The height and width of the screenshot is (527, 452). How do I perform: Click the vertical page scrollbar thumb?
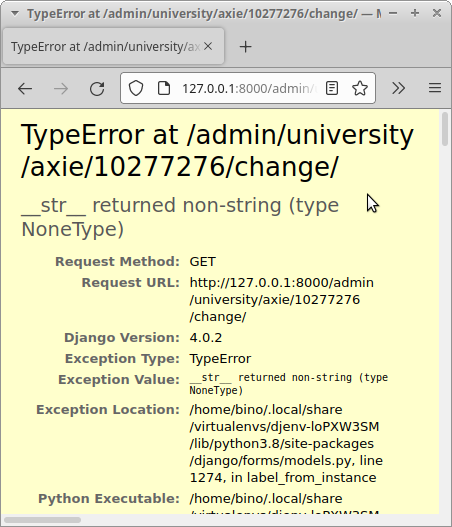445,129
